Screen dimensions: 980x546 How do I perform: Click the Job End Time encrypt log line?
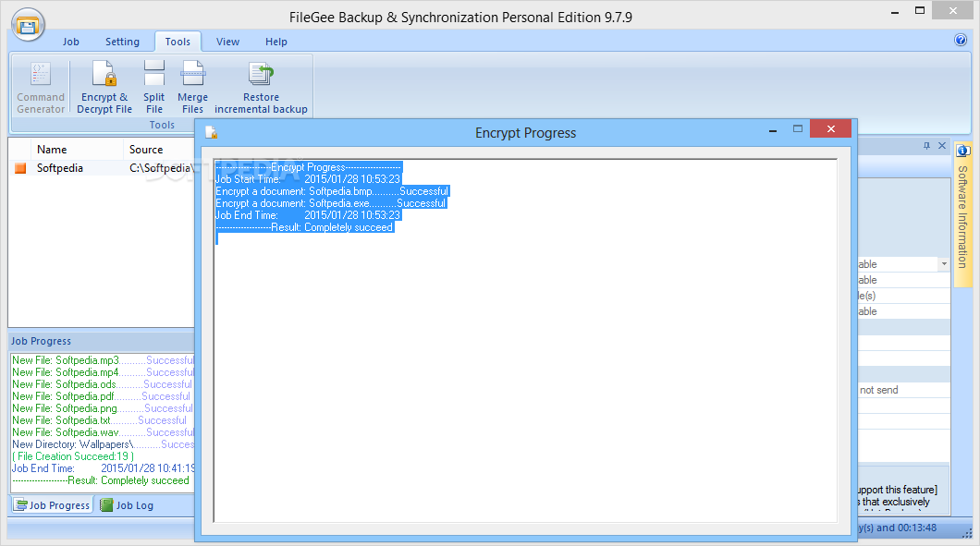309,215
